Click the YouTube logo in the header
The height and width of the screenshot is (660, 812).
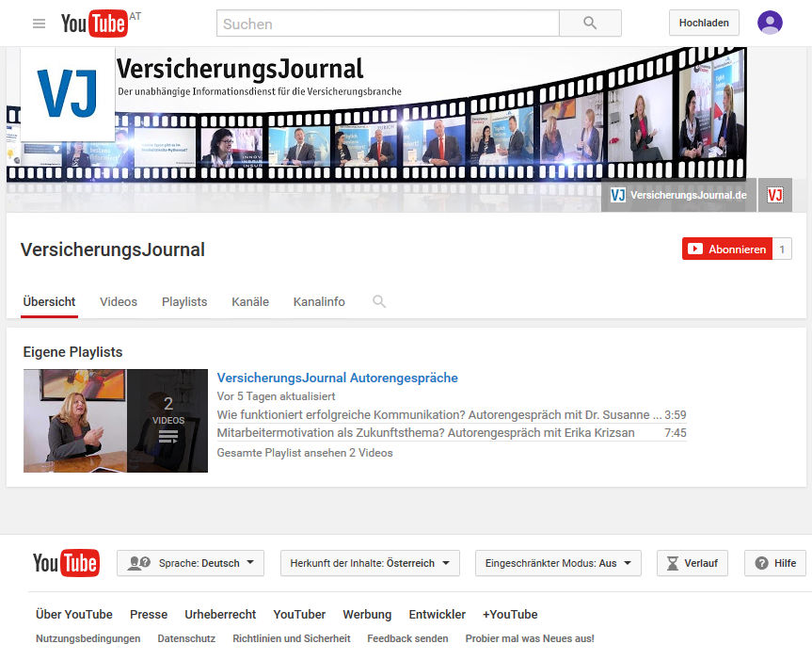pyautogui.click(x=94, y=24)
